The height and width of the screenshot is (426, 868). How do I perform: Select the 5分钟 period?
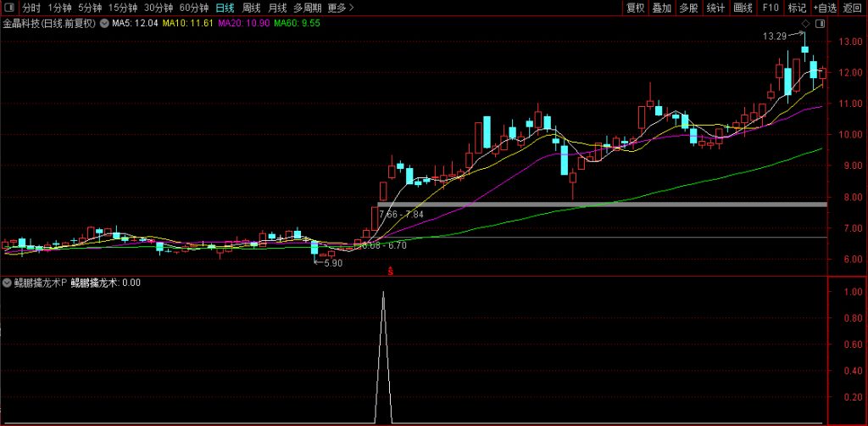[90, 8]
